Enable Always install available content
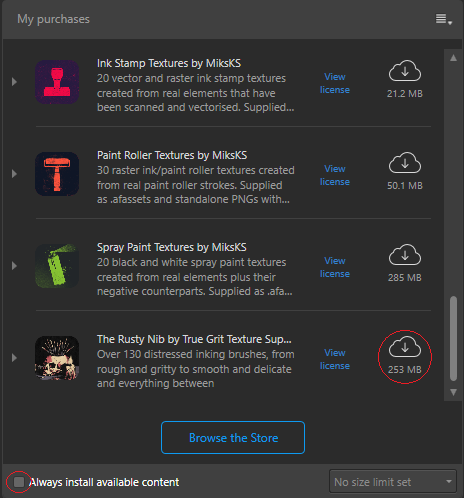Image resolution: width=464 pixels, height=498 pixels. coord(19,482)
